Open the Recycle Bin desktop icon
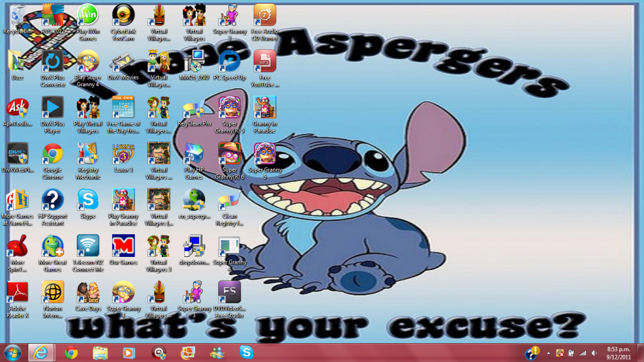This screenshot has width=644, height=362. click(x=17, y=20)
